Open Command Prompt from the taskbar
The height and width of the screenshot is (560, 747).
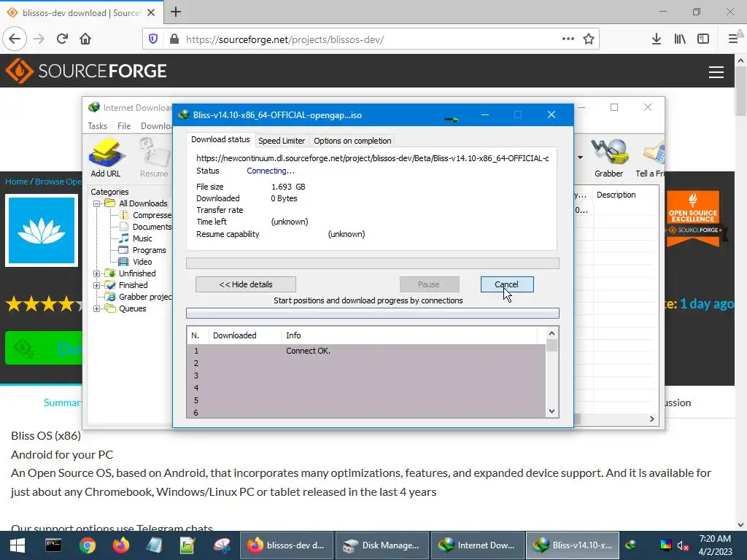coord(53,545)
